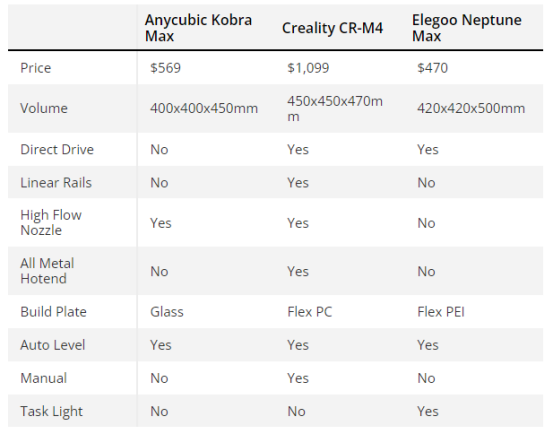
Task: Select the Linear Rails row label
Action: tap(56, 182)
